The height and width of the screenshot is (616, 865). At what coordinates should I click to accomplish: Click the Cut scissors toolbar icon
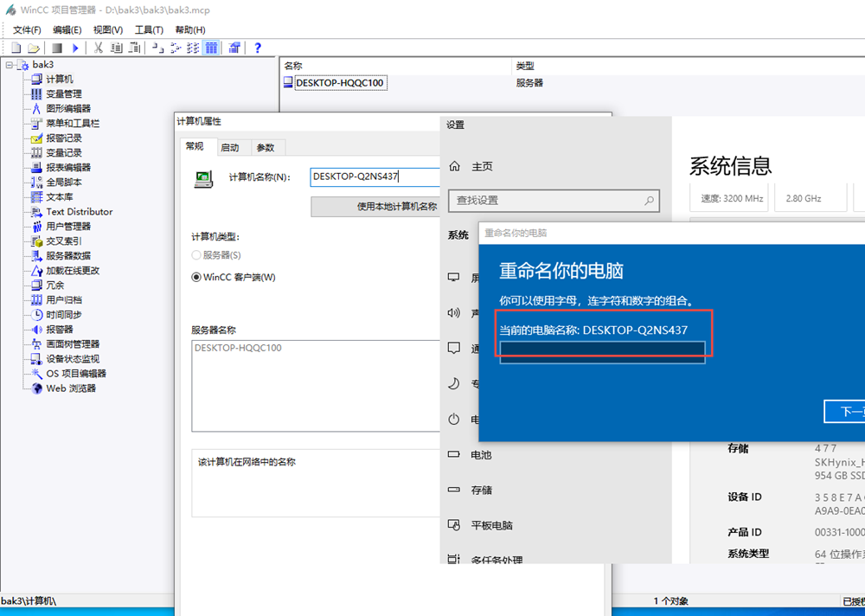pyautogui.click(x=99, y=48)
